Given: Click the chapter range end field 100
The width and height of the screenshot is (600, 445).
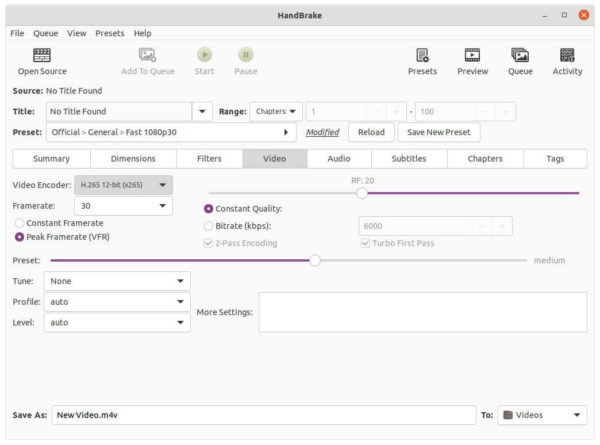Looking at the screenshot, I should pyautogui.click(x=445, y=111).
